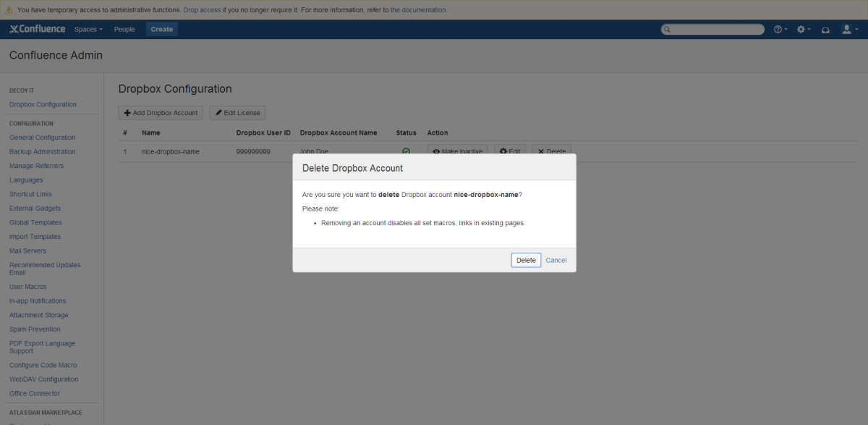Cancel the Delete Dropbox Account dialog
Viewport: 868px width, 425px height.
[556, 260]
